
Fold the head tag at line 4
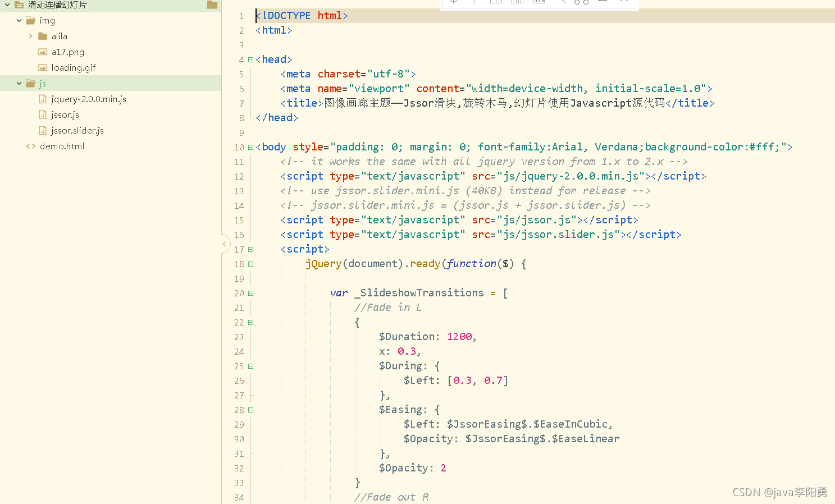[250, 59]
